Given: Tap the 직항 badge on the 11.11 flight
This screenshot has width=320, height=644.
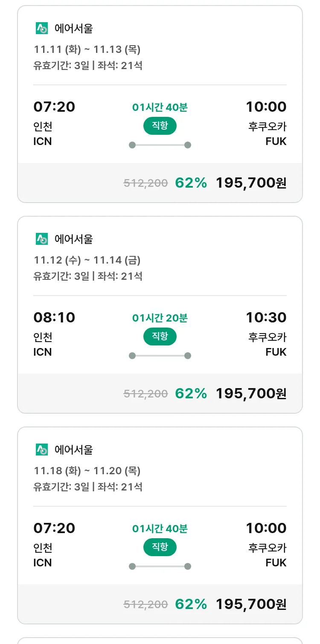Looking at the screenshot, I should 160,126.
